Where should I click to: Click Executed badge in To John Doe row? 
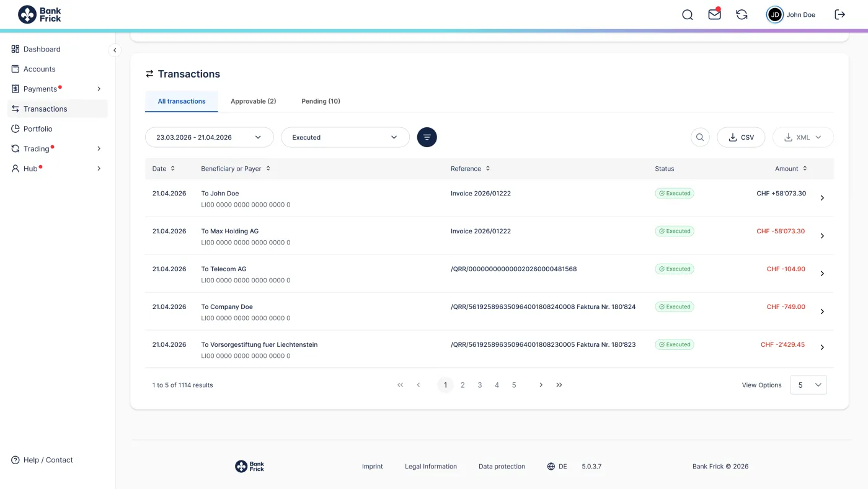(x=675, y=193)
